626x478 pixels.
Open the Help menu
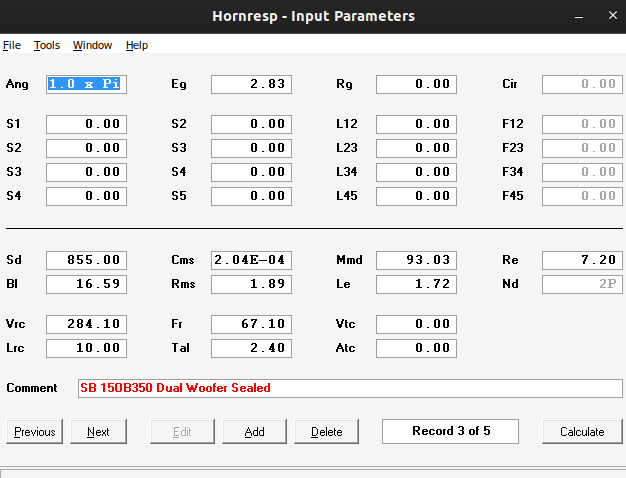[x=137, y=45]
